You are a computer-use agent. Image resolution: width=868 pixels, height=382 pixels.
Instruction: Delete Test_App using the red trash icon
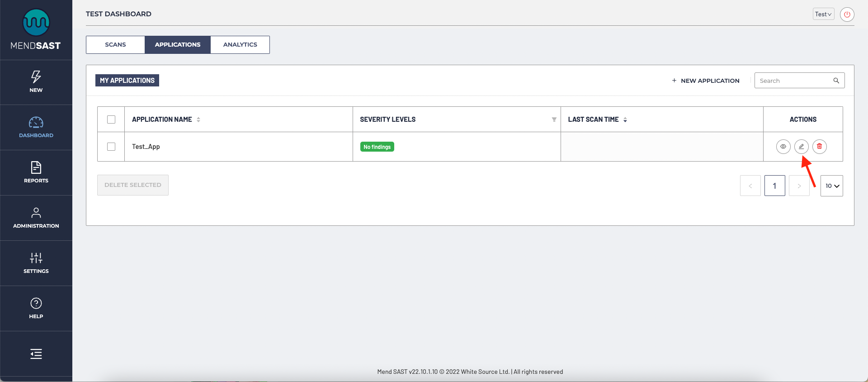point(819,147)
